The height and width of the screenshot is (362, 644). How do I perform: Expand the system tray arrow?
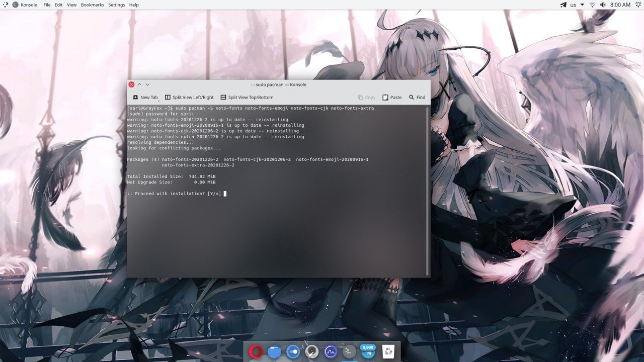tap(582, 5)
